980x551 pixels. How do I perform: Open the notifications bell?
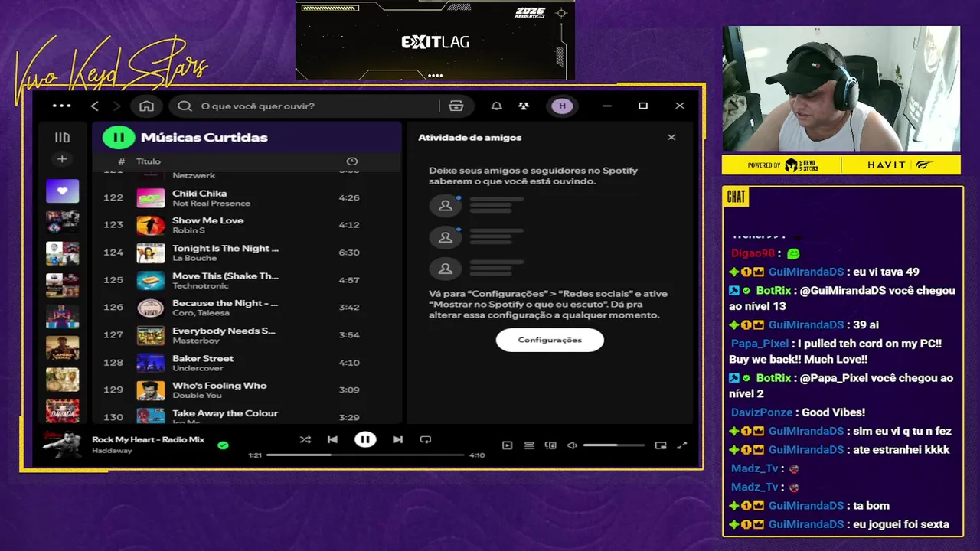click(496, 106)
